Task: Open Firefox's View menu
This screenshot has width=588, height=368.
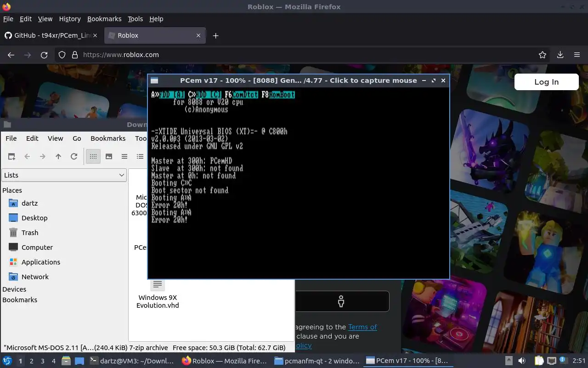Action: (45, 19)
